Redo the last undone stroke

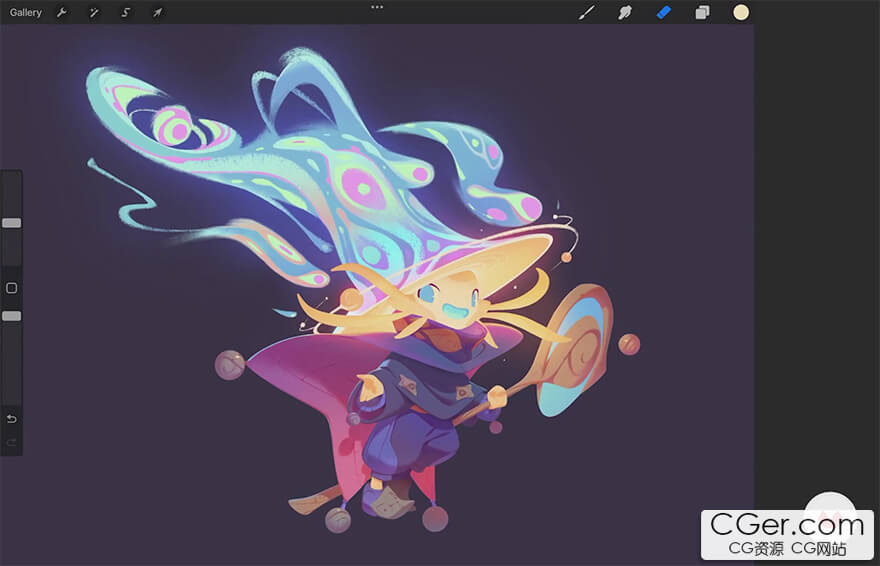pos(11,443)
